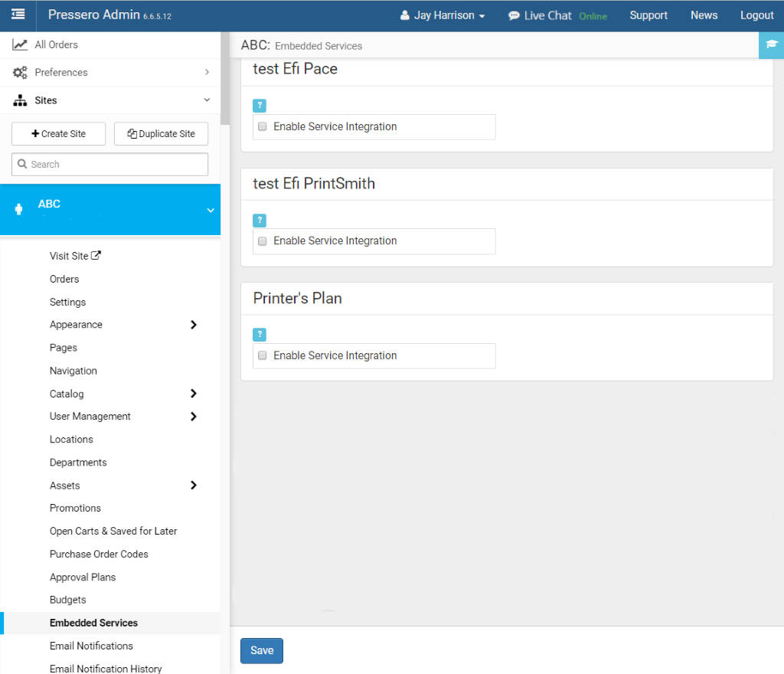Image resolution: width=784 pixels, height=674 pixels.
Task: Open Email Notification History
Action: [x=106, y=669]
